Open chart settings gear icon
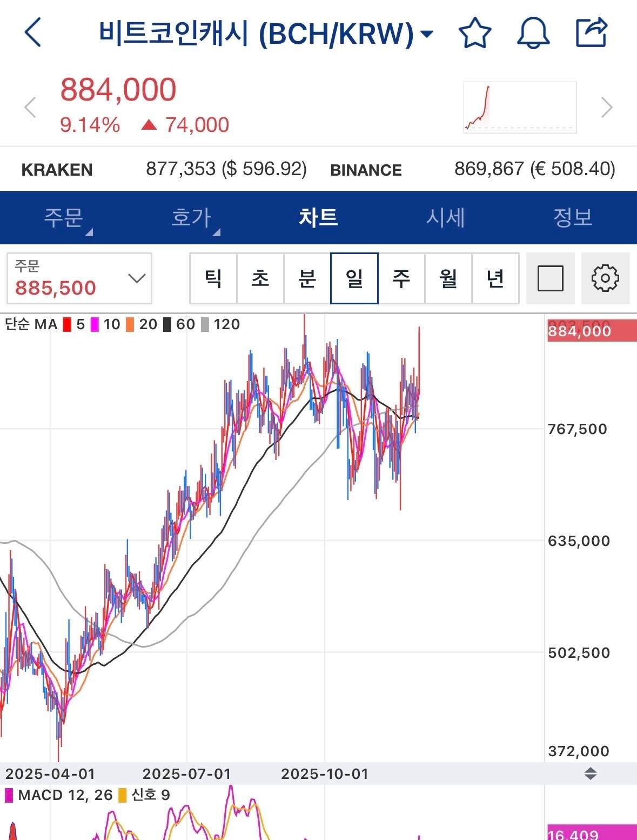Screen dimensions: 637x840 605,278
